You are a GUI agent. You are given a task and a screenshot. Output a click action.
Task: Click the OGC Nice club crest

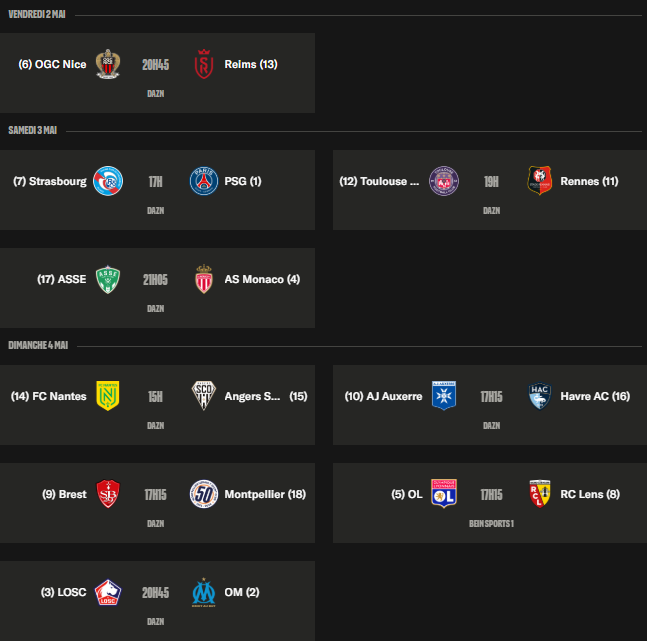pyautogui.click(x=107, y=64)
